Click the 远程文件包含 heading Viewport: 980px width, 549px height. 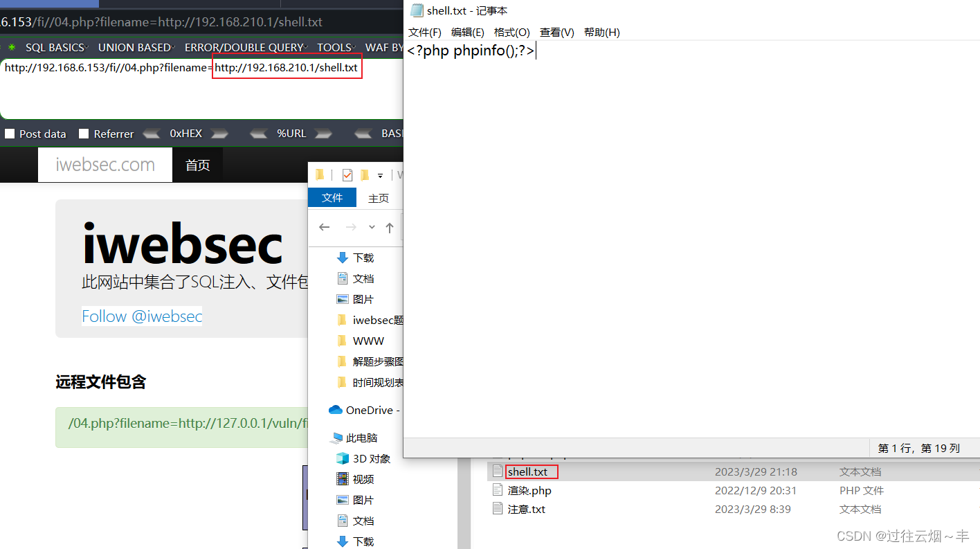100,381
